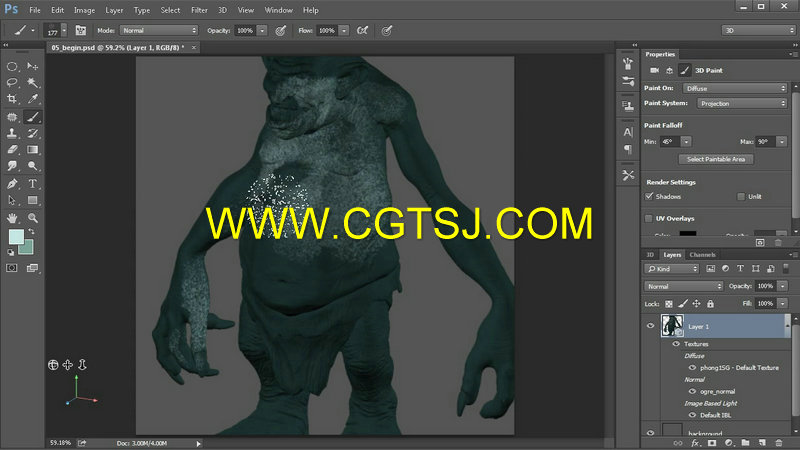Select the History Brush tool
This screenshot has height=450, width=800.
33,133
